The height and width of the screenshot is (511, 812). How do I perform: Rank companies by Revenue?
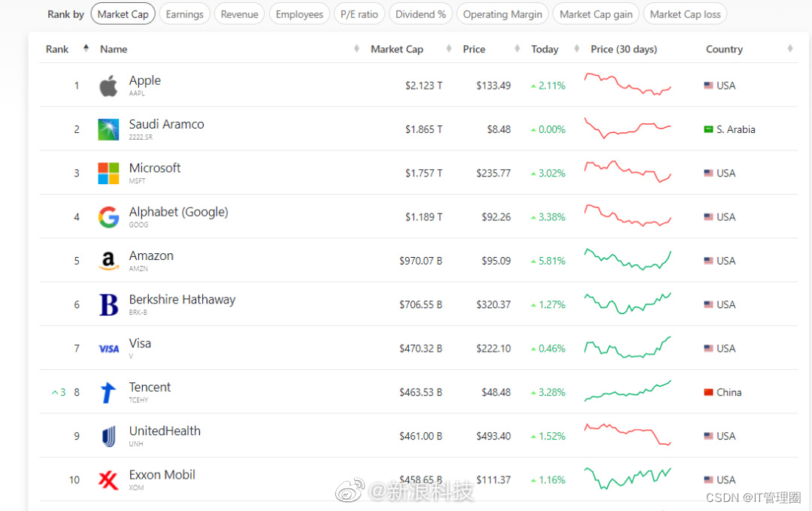click(x=239, y=14)
